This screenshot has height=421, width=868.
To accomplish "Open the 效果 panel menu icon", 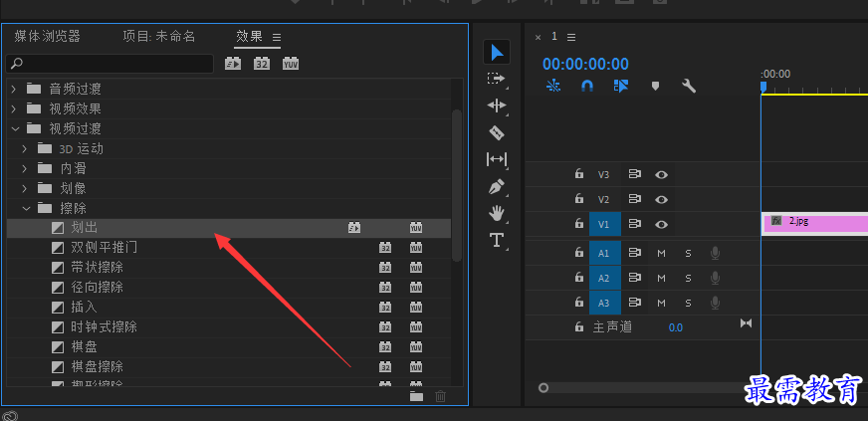I will [277, 38].
